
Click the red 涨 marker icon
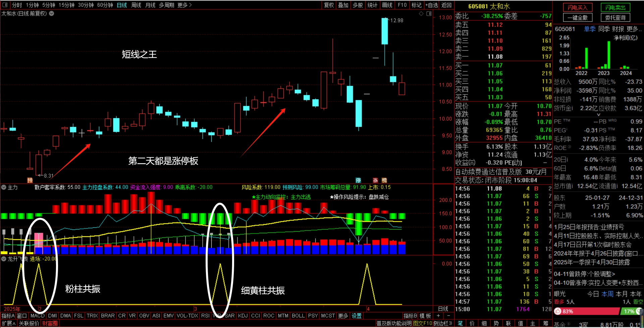pos(375,180)
